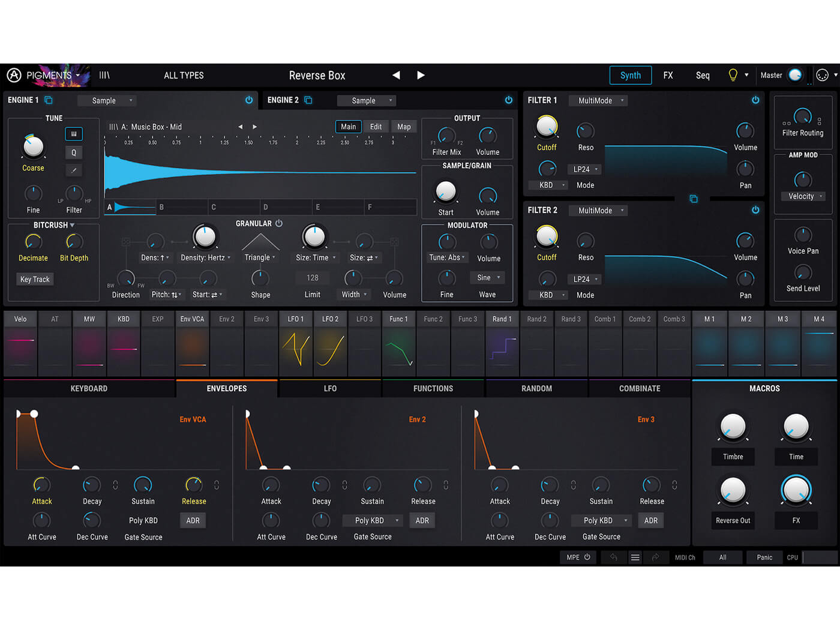Toggle the Granular power button

[279, 223]
